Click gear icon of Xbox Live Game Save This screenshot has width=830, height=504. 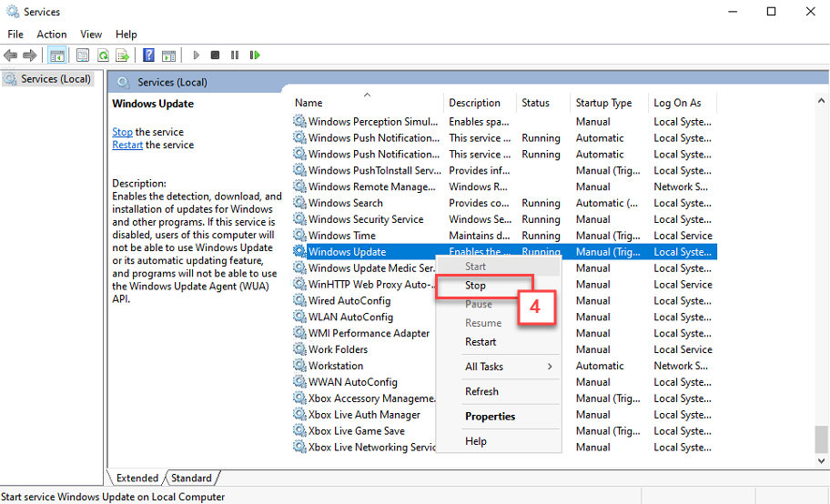(299, 430)
